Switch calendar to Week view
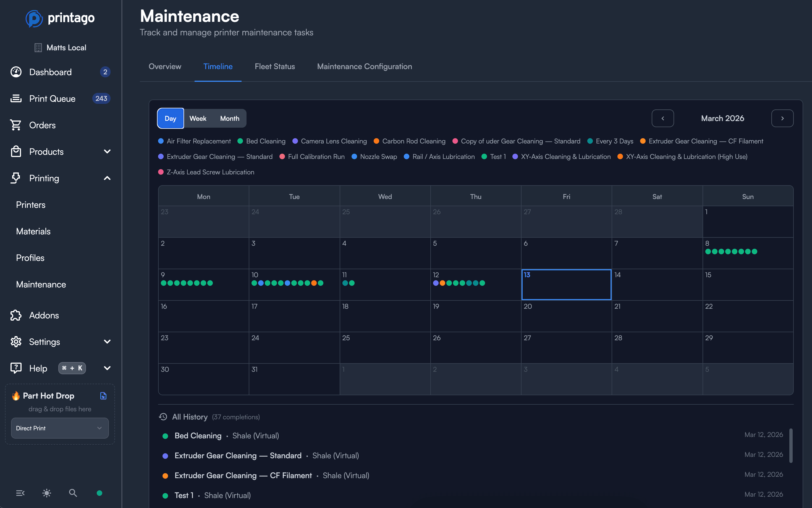 tap(198, 118)
